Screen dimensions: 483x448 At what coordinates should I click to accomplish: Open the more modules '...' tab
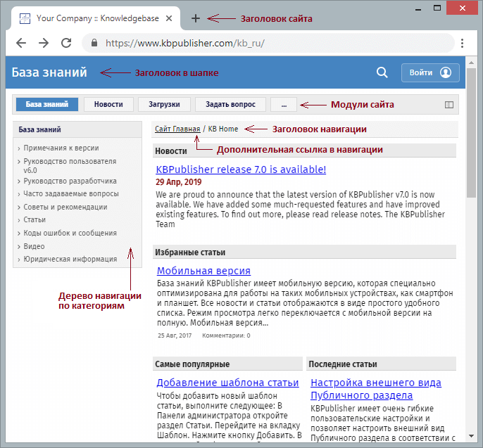click(284, 104)
